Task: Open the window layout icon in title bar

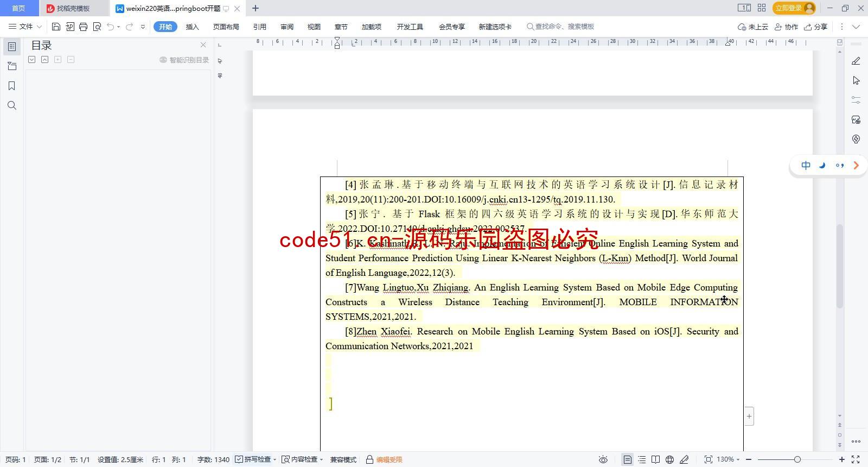Action: pyautogui.click(x=744, y=8)
